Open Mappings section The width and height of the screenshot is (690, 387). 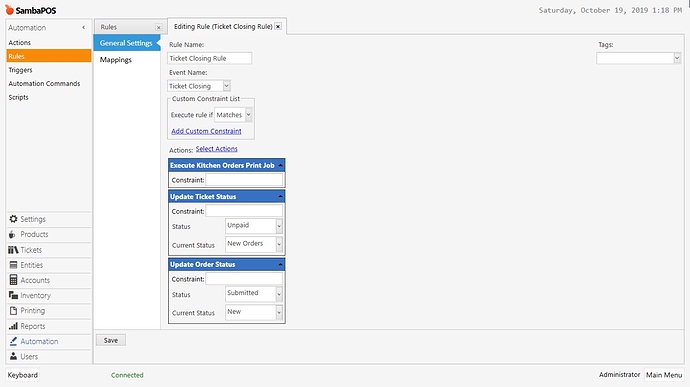coord(116,59)
